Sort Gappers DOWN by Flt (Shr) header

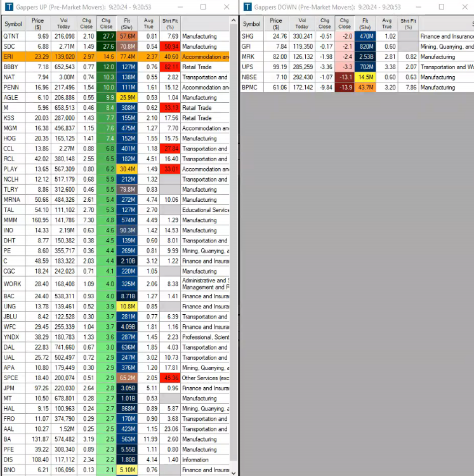tap(365, 23)
